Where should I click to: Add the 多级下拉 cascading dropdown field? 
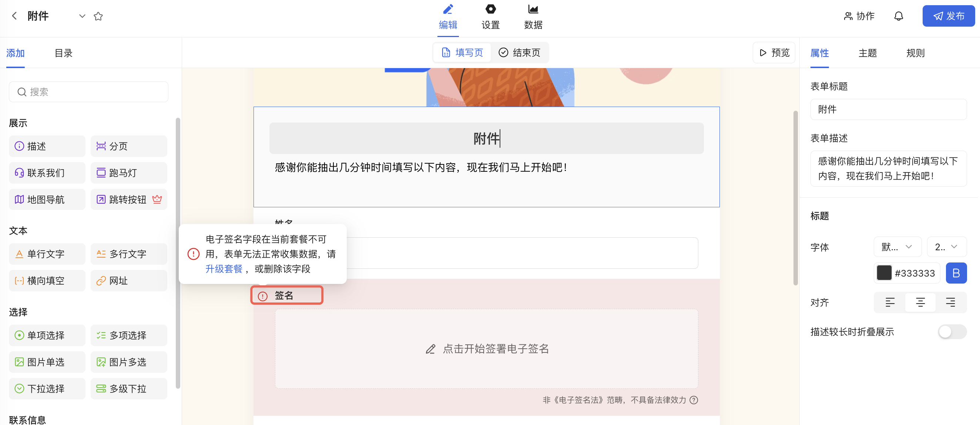point(129,388)
